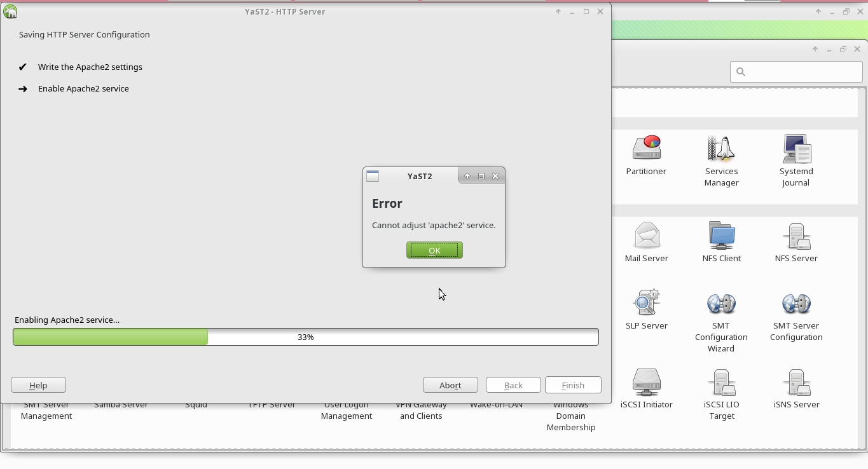Screen dimensions: 868x469
Task: Open the Mail Server module
Action: (646, 243)
